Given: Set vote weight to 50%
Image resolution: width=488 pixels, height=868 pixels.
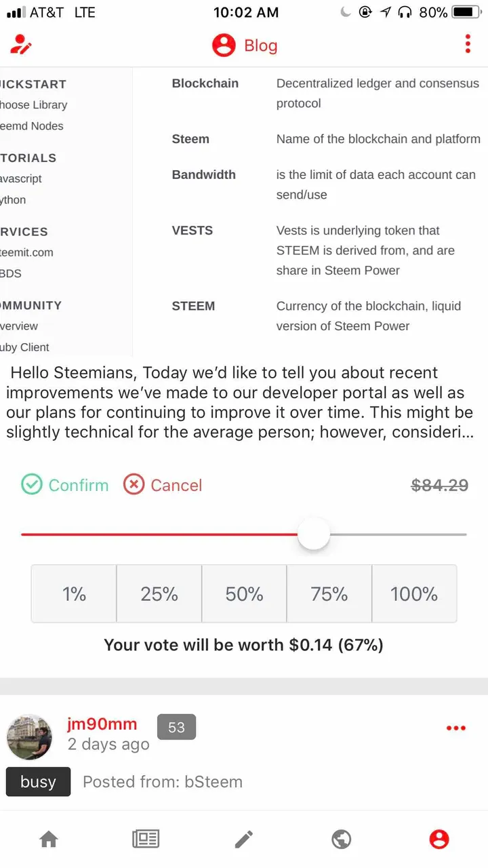Looking at the screenshot, I should (244, 594).
